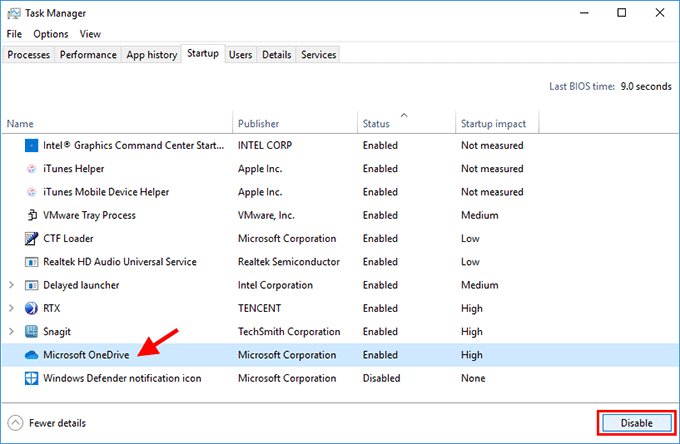The height and width of the screenshot is (444, 680).
Task: Open the View menu
Action: (90, 34)
